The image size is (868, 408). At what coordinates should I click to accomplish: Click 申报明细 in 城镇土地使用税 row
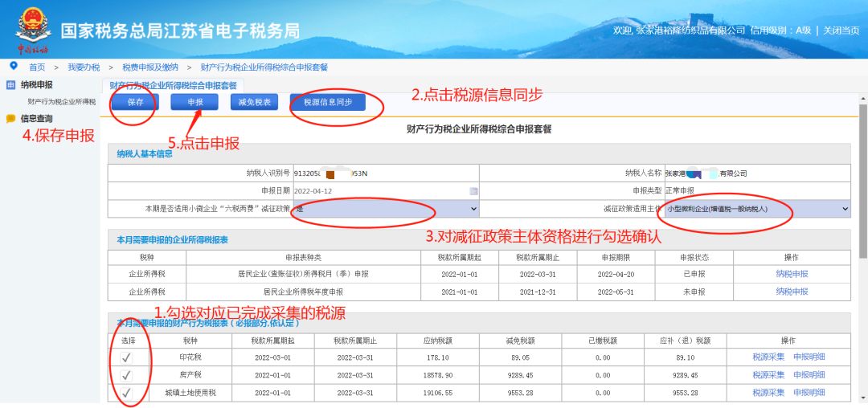809,393
